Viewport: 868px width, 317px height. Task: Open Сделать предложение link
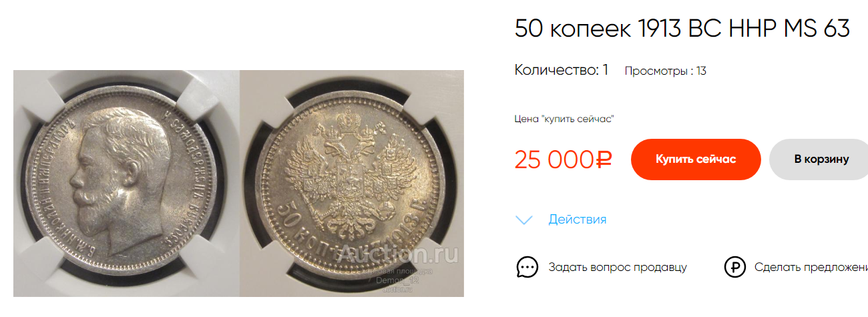pyautogui.click(x=811, y=267)
